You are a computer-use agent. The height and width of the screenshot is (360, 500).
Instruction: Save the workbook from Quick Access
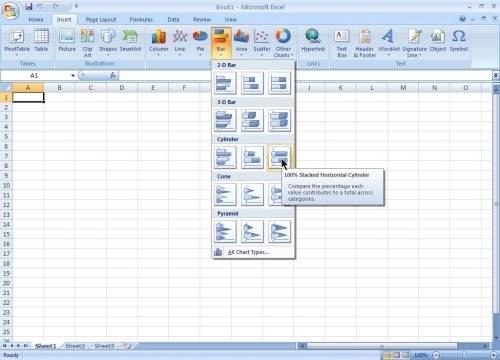[x=29, y=6]
